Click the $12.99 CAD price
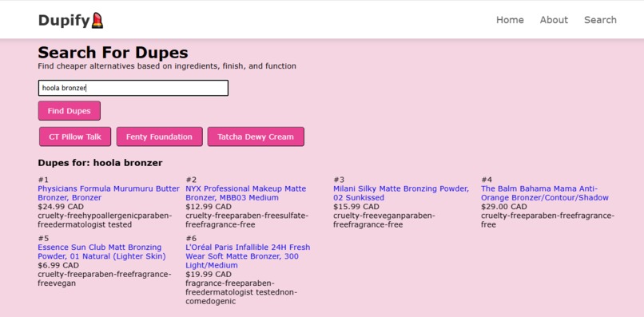The width and height of the screenshot is (644, 317). [209, 207]
